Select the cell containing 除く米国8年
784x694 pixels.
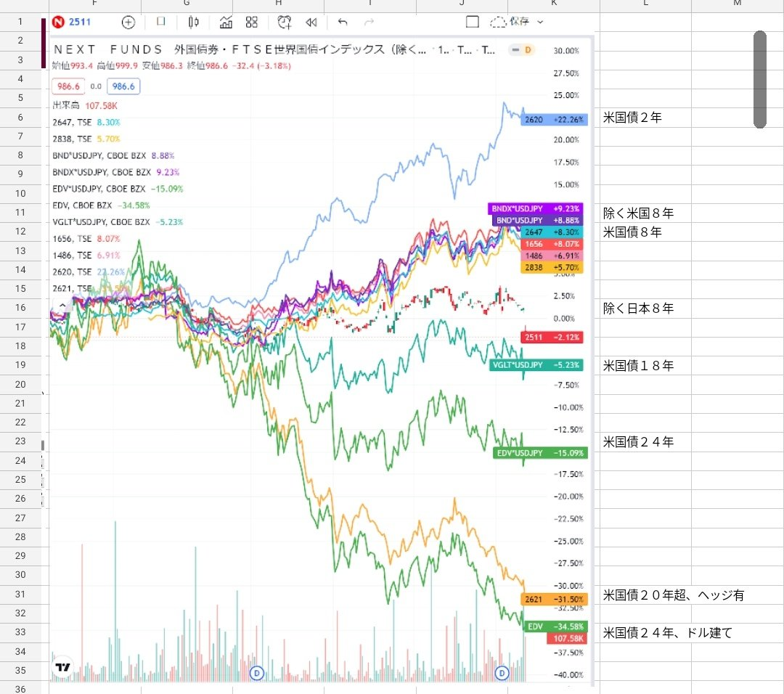pyautogui.click(x=645, y=213)
